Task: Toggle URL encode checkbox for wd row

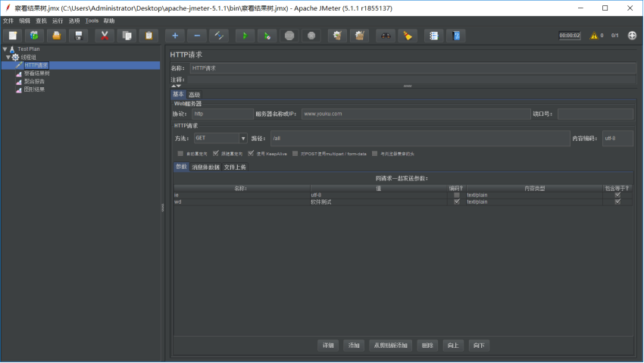Action: point(456,202)
